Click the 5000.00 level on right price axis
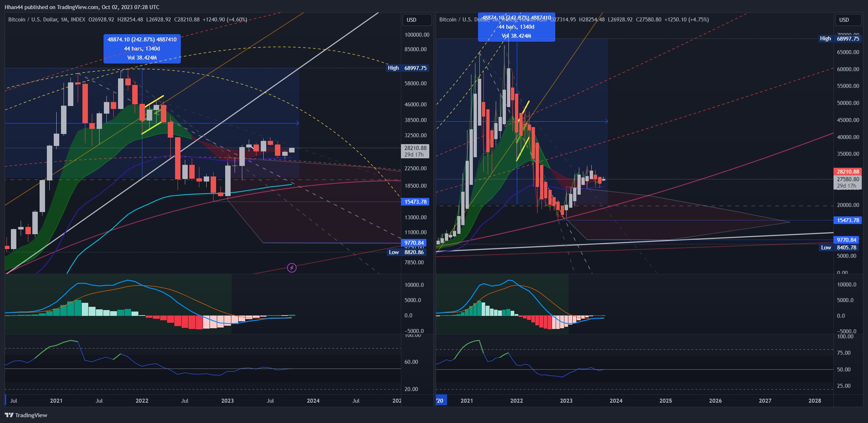Screen dimensions: 868x423 pos(847,256)
